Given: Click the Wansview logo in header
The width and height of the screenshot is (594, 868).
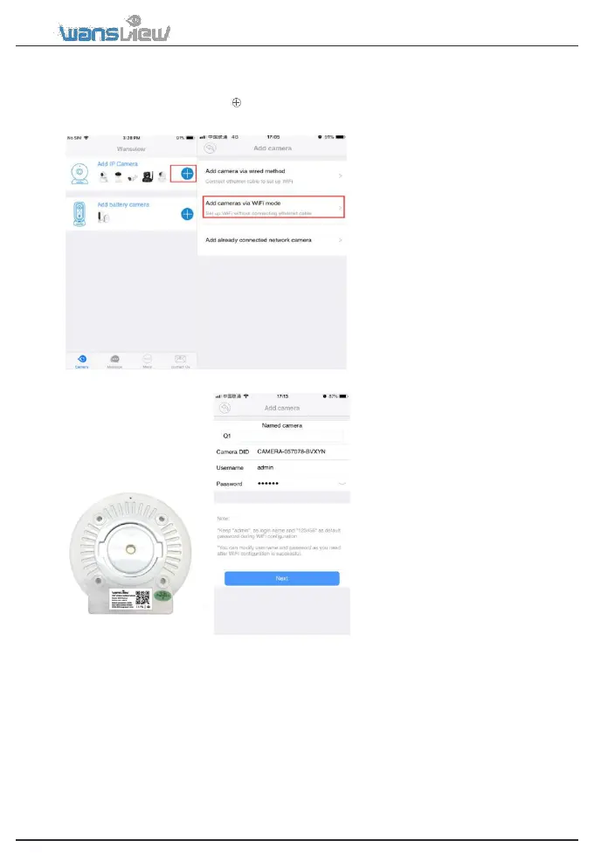Looking at the screenshot, I should pyautogui.click(x=114, y=29).
